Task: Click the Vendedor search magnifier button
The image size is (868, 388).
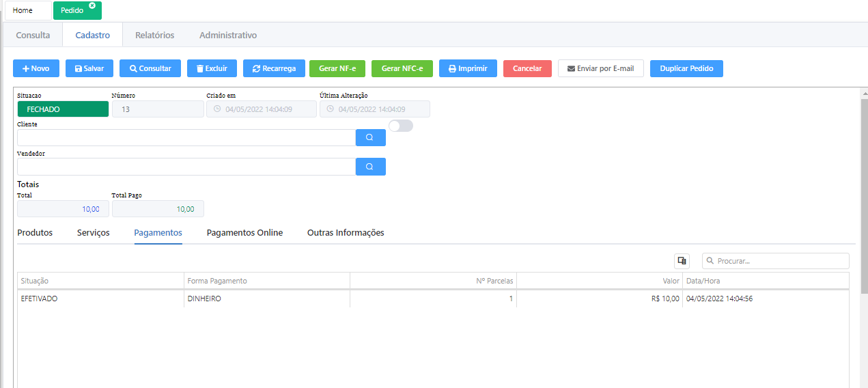Action: [370, 167]
